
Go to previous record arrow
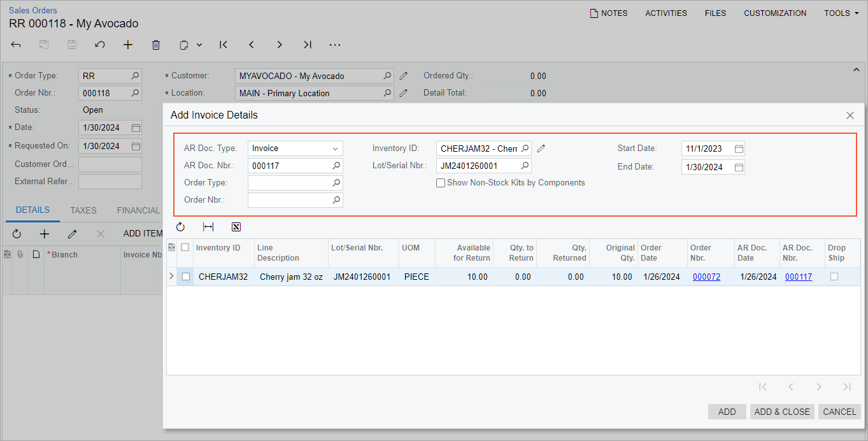click(x=252, y=45)
